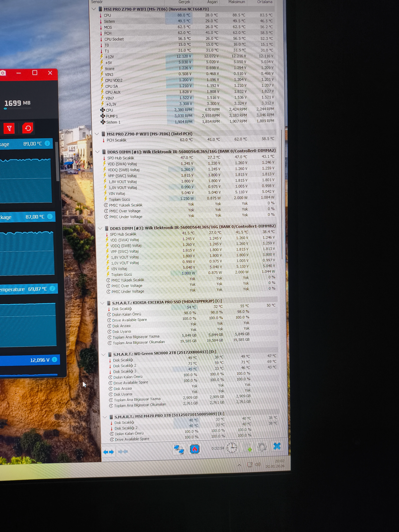Click the CPU chip flame icon

click(x=195, y=449)
